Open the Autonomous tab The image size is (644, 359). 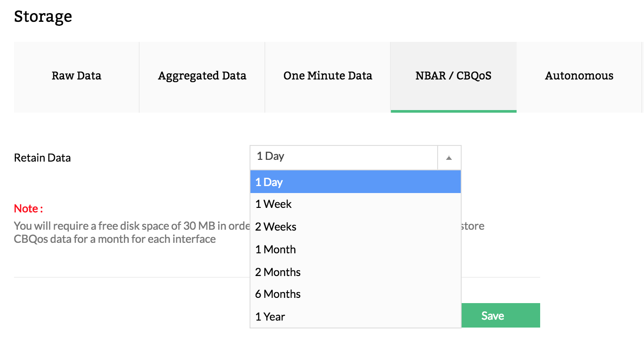(x=579, y=76)
